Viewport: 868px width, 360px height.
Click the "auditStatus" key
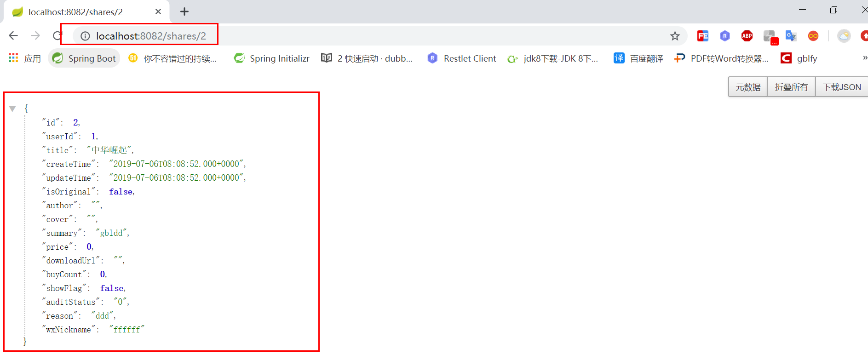pyautogui.click(x=71, y=302)
